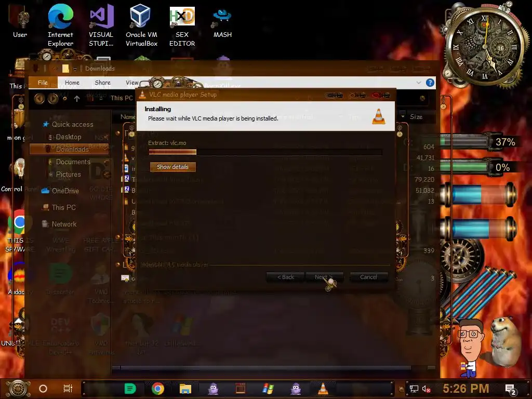Open Cortana search circle on taskbar
This screenshot has width=532, height=399.
43,389
